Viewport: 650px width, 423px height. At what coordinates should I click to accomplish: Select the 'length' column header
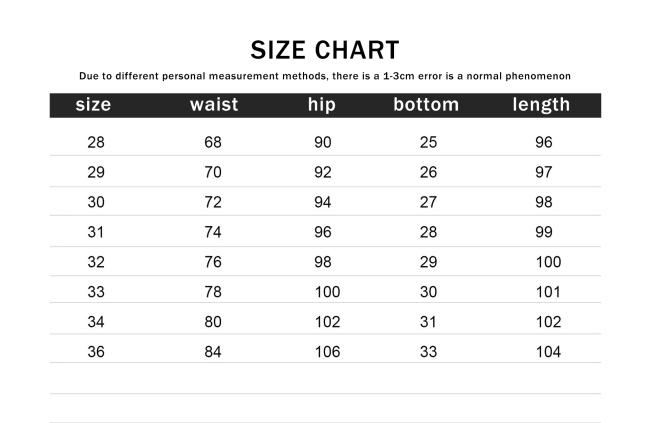coord(541,105)
